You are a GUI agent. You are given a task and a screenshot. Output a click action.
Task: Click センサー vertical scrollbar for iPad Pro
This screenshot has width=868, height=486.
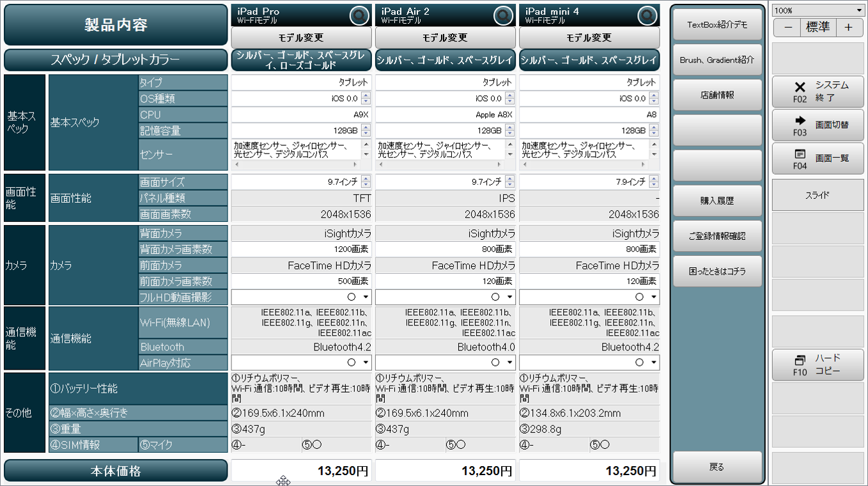[x=366, y=150]
